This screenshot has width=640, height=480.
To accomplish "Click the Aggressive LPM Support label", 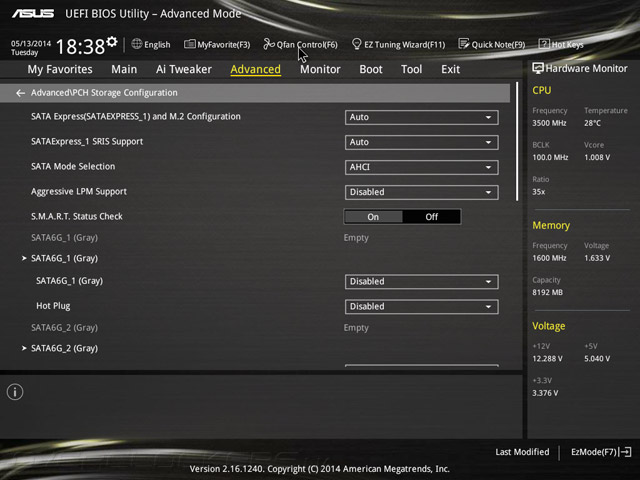I will [79, 191].
